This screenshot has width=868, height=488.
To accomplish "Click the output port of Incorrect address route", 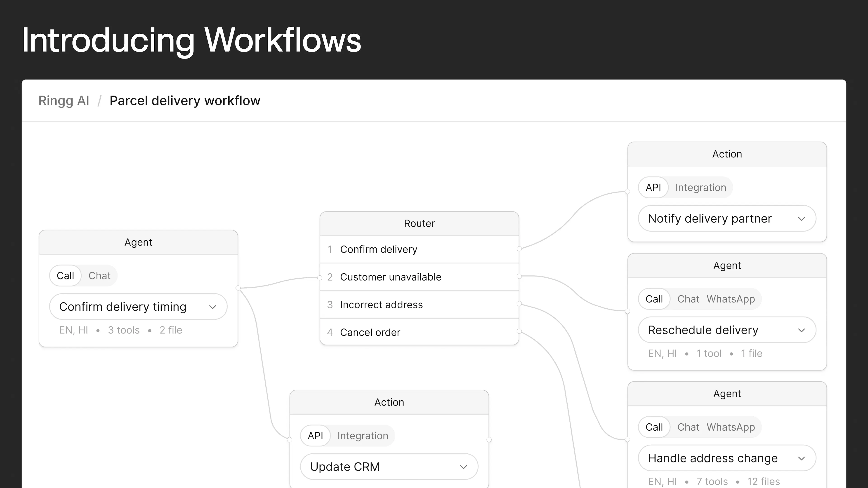I will [x=519, y=304].
